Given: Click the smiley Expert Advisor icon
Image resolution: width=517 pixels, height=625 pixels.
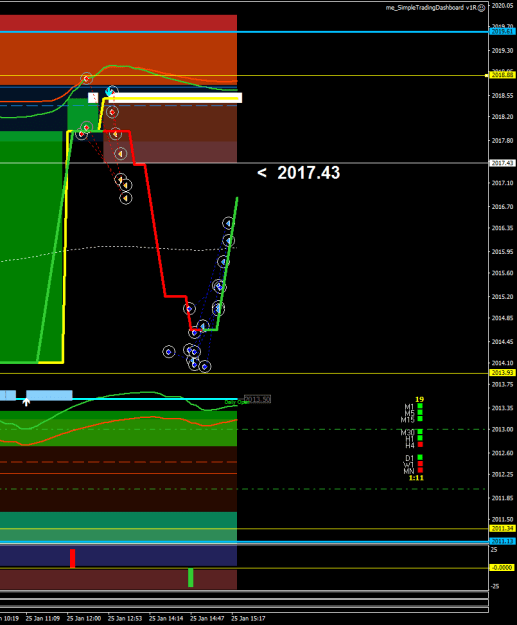Looking at the screenshot, I should pyautogui.click(x=481, y=8).
